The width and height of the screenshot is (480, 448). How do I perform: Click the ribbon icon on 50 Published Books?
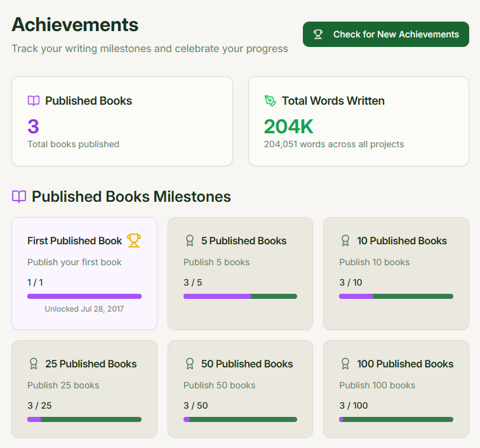click(190, 364)
